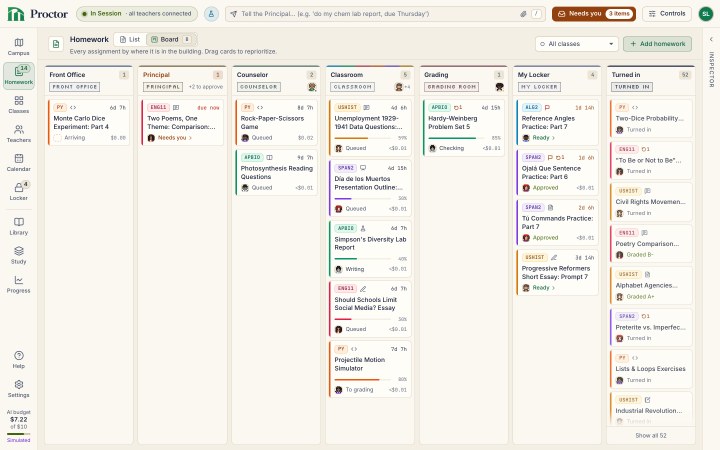Open Civil Rights Movement card
Viewport: 720px width, 450px height.
click(x=651, y=202)
